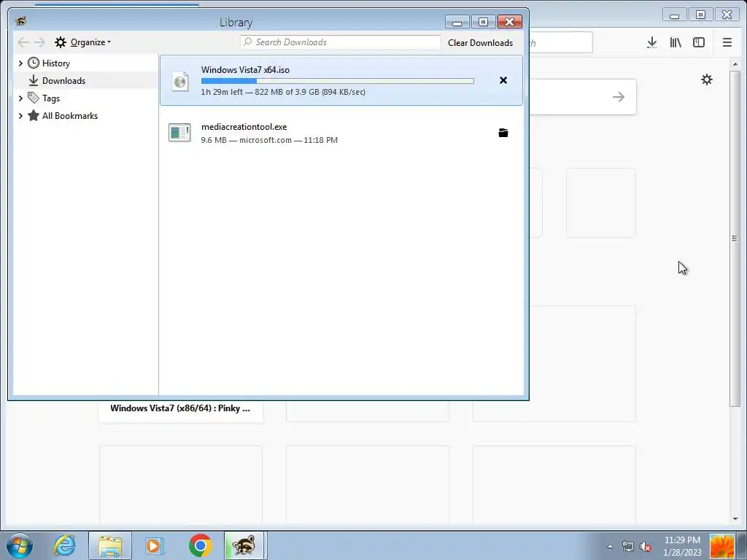Open the taskbar clock showing 11:29 PM

coord(682,546)
